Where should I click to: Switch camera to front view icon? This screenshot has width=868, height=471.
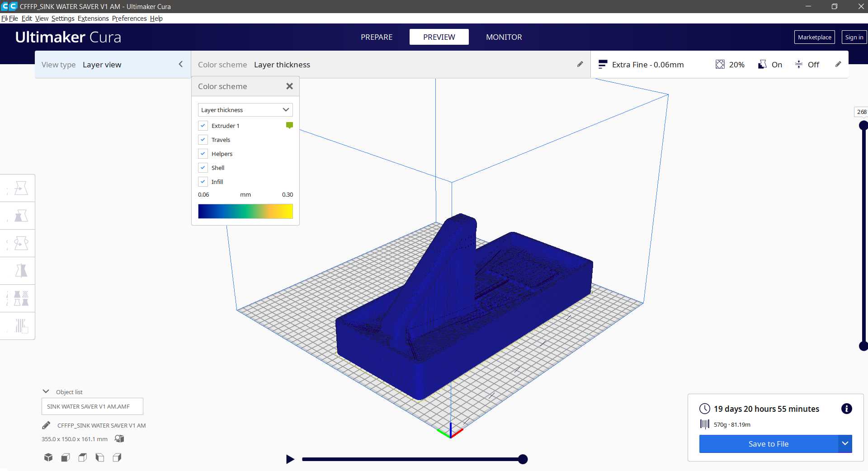tap(66, 457)
